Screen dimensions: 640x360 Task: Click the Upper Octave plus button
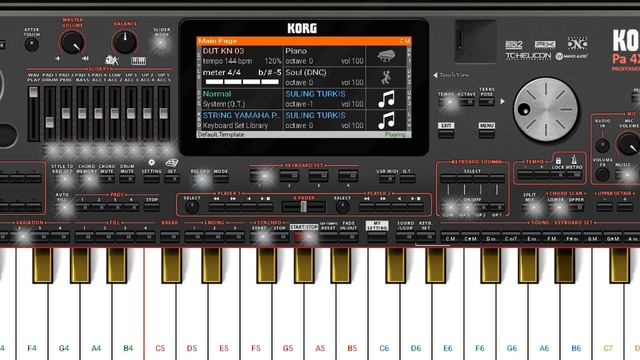(x=624, y=207)
